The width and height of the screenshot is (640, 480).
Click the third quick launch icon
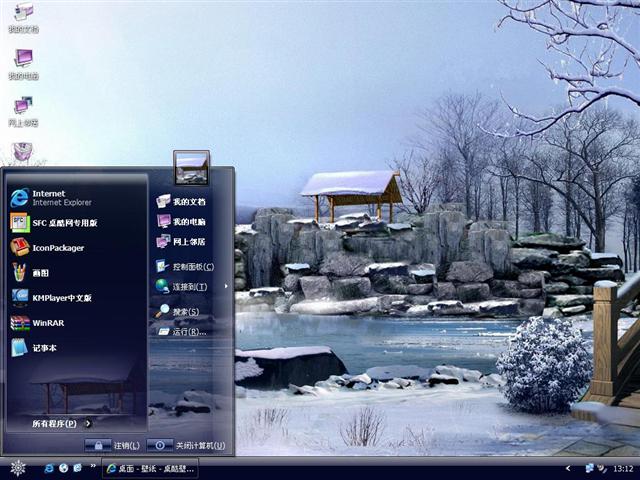coord(78,468)
